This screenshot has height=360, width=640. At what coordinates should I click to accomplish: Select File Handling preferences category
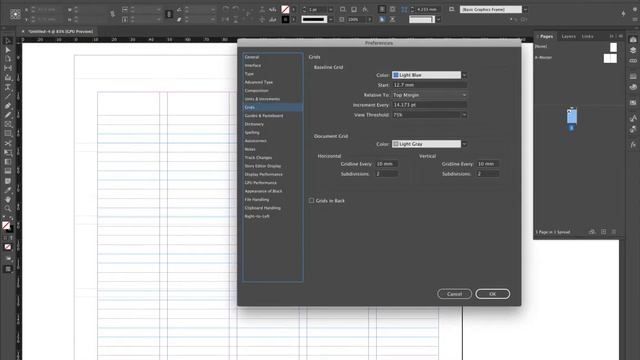[257, 200]
